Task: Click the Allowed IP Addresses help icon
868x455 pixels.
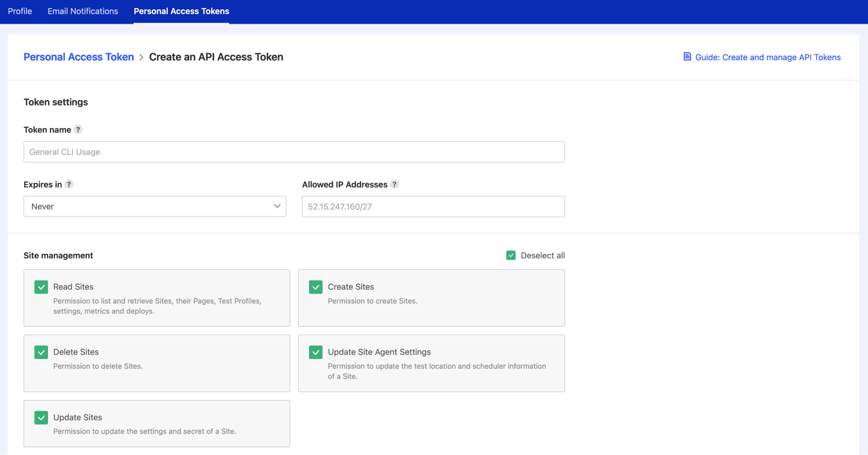Action: tap(395, 184)
